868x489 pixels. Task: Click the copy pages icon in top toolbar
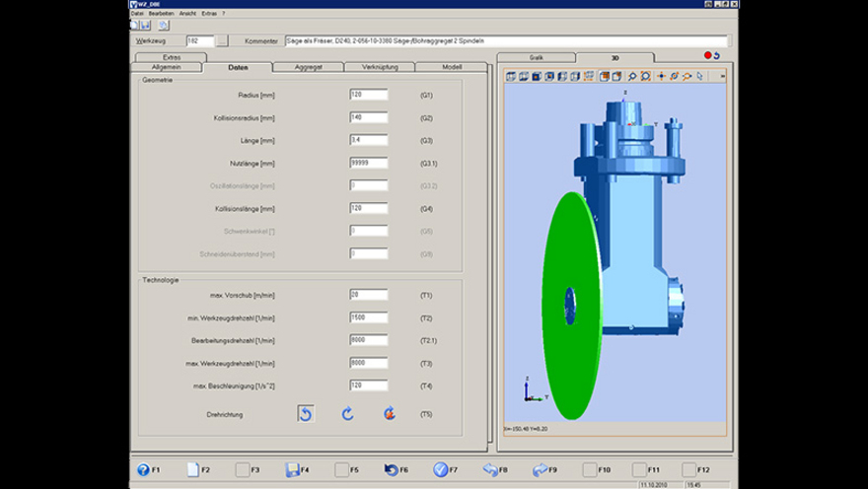click(x=164, y=25)
